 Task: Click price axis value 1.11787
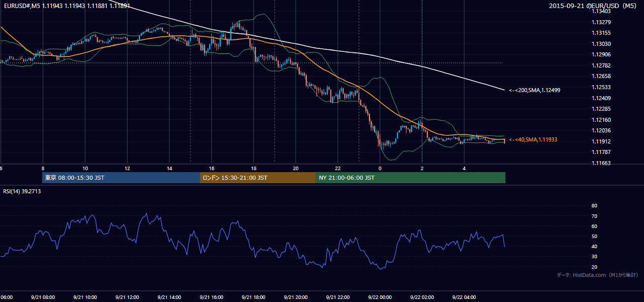point(602,152)
